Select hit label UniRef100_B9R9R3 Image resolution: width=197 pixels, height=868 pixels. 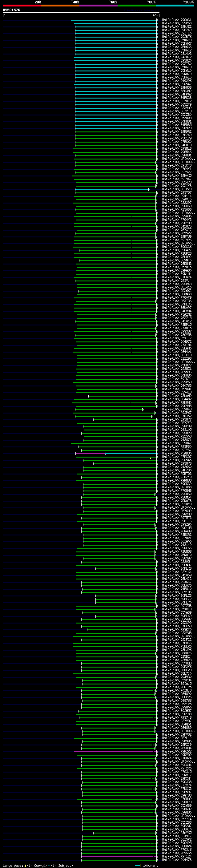point(176,128)
